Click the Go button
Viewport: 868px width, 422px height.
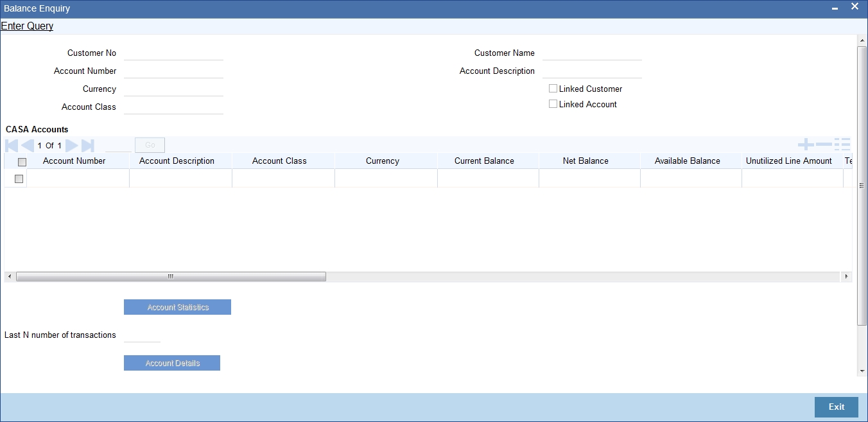[x=150, y=145]
